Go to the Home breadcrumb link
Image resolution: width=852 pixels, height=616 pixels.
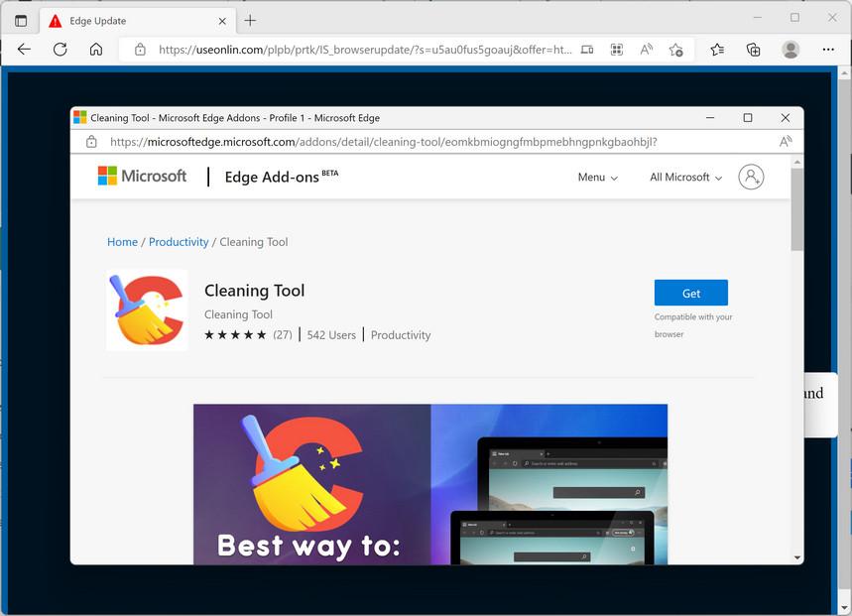click(x=122, y=242)
